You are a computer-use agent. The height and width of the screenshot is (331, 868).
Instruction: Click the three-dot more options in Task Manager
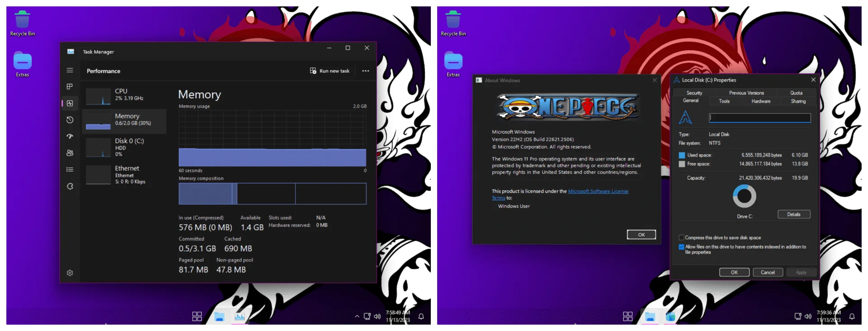tap(365, 71)
